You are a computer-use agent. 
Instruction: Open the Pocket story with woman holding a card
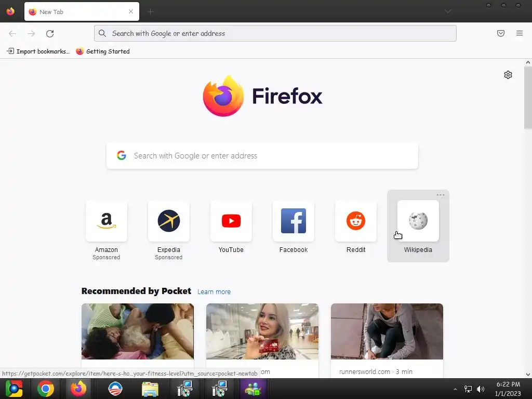click(262, 331)
